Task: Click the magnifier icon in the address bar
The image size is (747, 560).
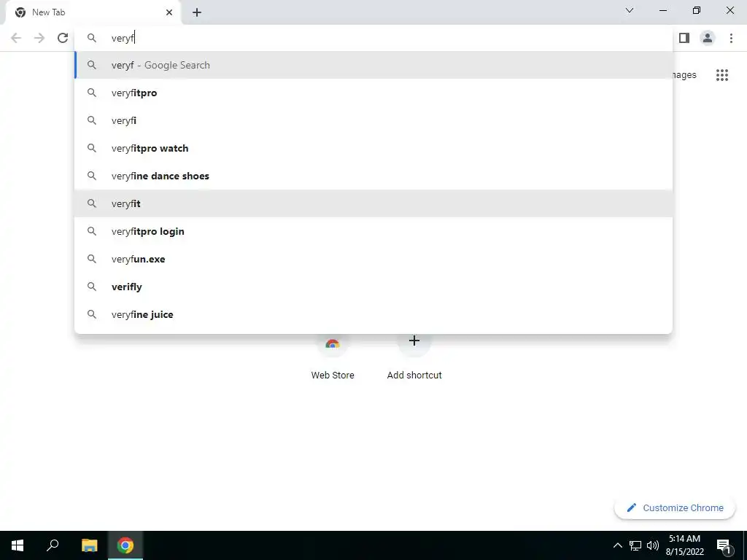Action: coord(92,38)
